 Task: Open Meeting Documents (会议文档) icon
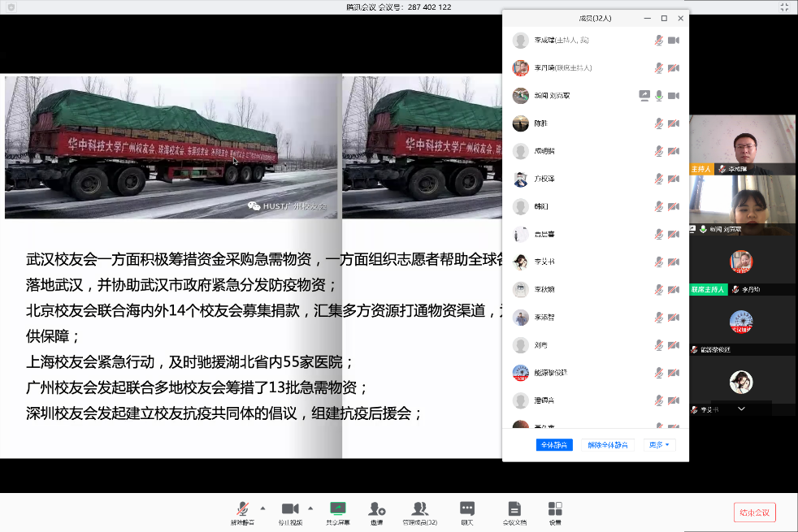(x=514, y=512)
